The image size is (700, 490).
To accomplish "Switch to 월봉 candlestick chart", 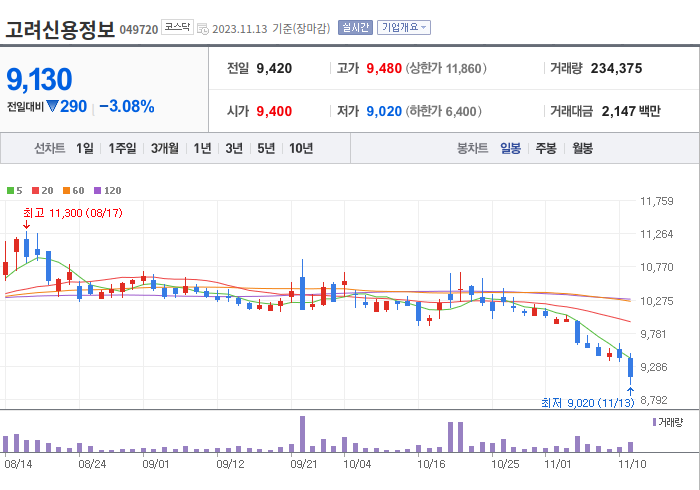I will (x=583, y=148).
